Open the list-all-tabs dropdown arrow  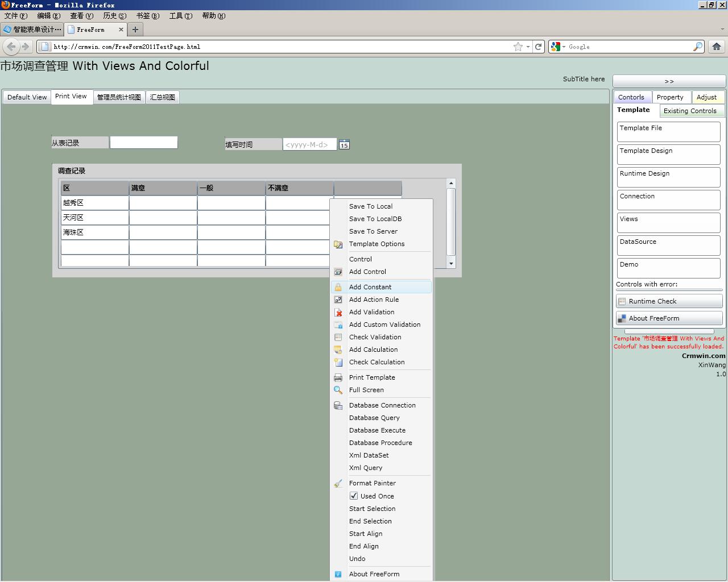pos(722,30)
